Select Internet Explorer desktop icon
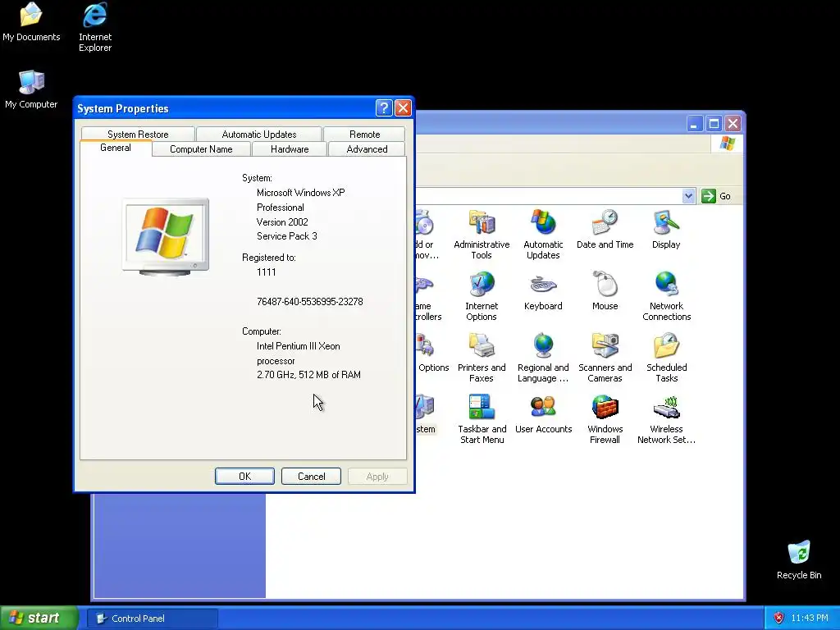Viewport: 840px width, 630px height. pos(95,27)
